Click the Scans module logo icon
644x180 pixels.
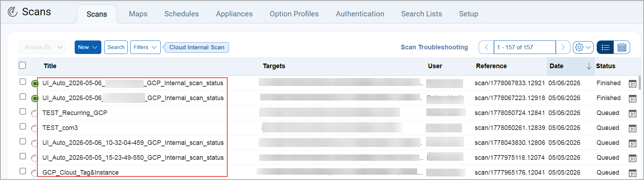[12, 12]
